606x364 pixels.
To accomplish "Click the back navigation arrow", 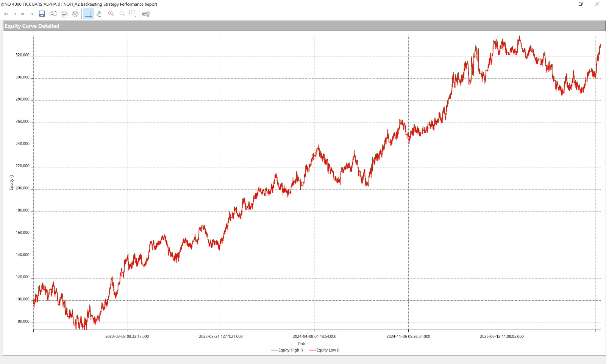I will [6, 14].
